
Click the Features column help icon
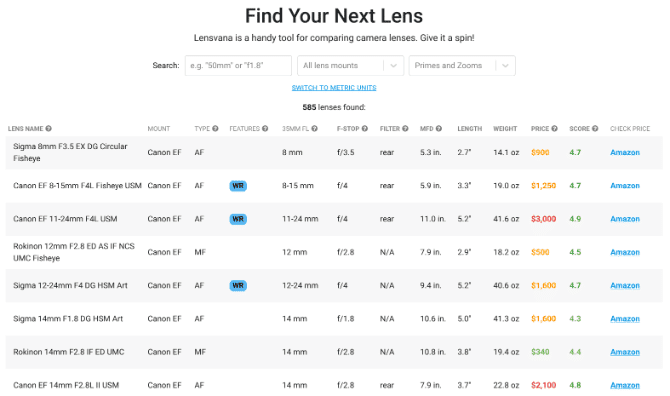click(265, 129)
